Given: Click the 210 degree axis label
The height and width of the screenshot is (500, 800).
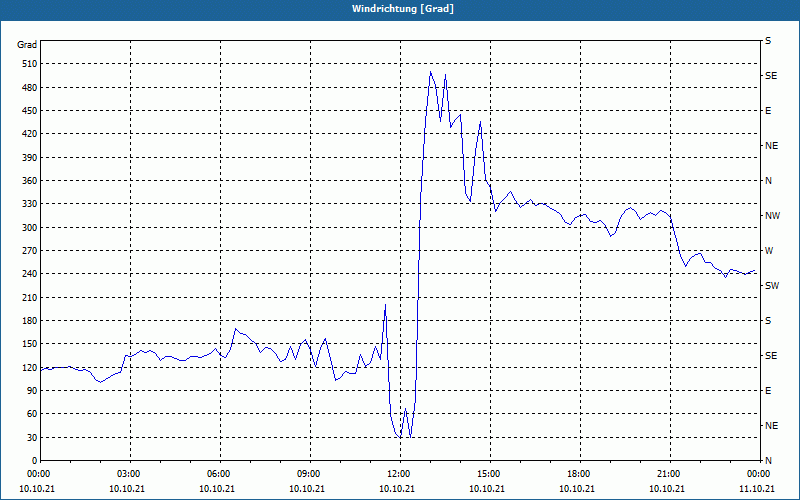Looking at the screenshot, I should (30, 297).
